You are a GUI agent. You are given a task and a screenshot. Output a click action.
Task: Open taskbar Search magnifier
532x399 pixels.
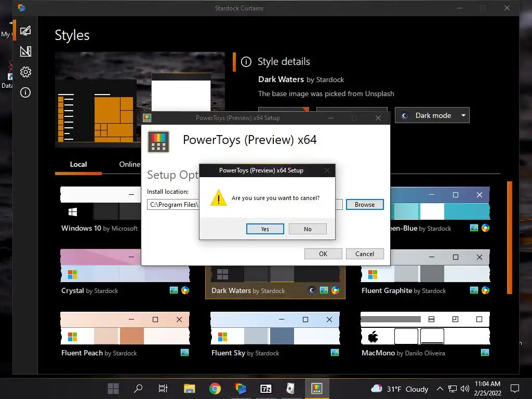coord(138,389)
